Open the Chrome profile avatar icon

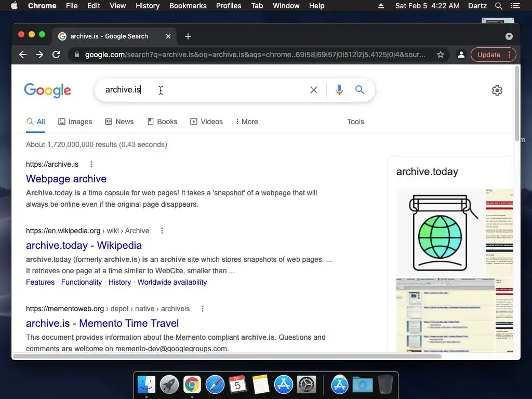(x=461, y=55)
